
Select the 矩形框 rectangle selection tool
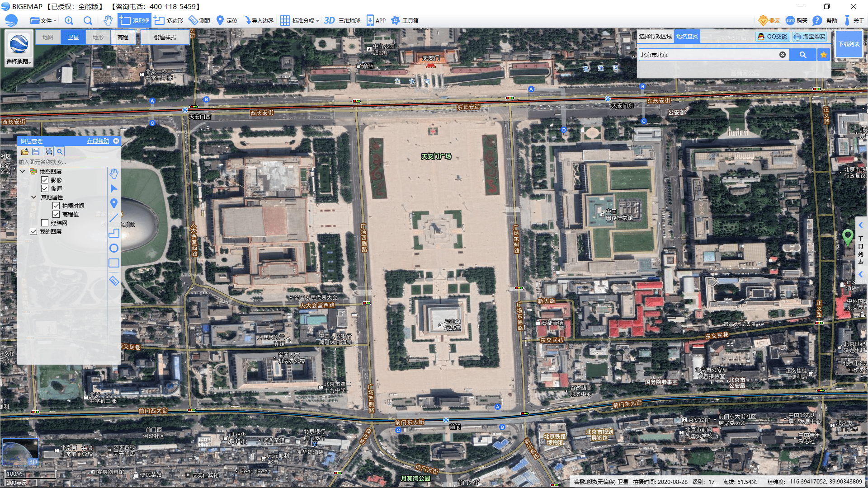point(134,20)
